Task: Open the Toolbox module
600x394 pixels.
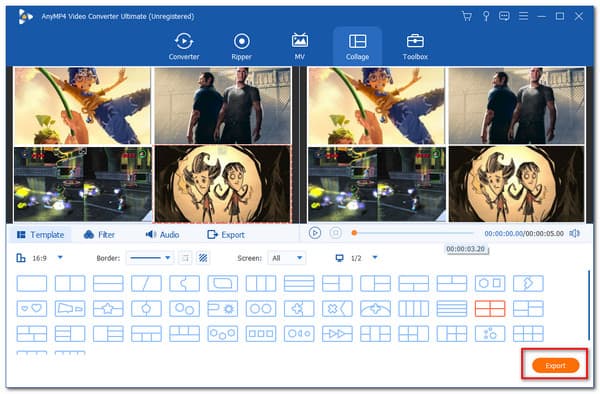Action: point(415,47)
